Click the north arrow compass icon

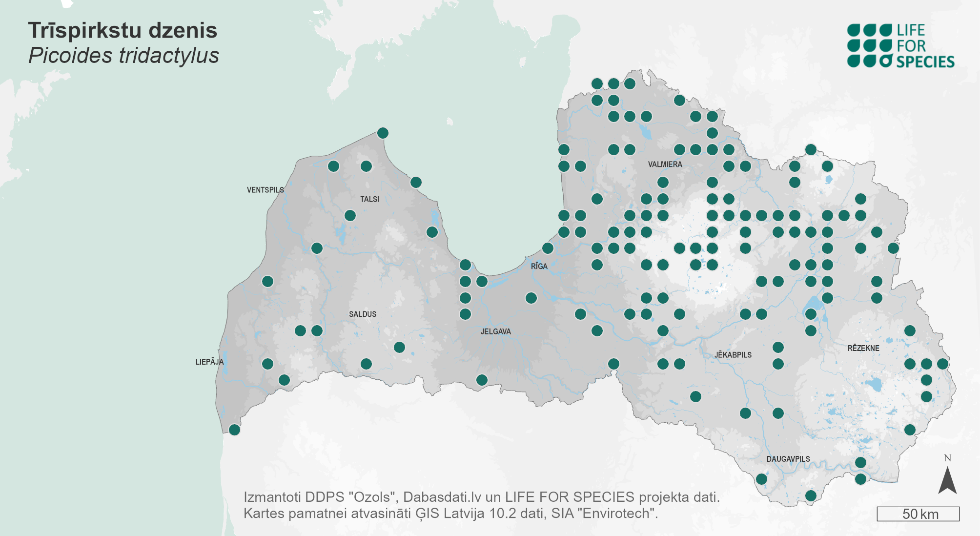pos(947,479)
